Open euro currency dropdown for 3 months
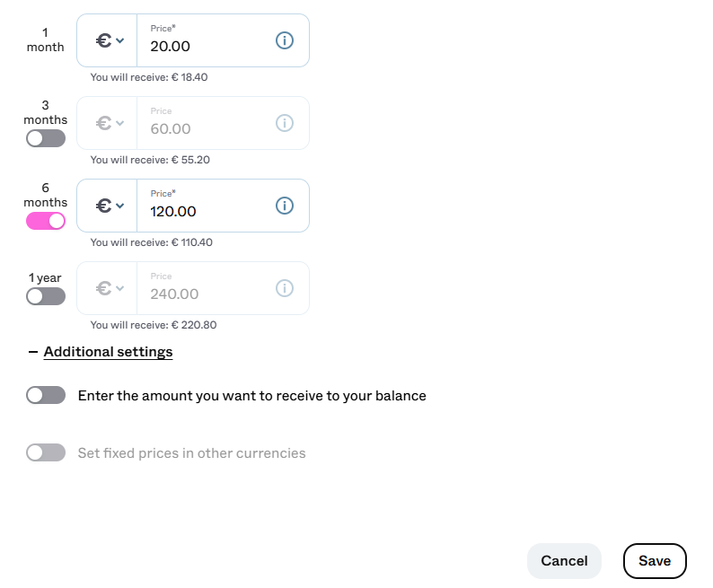Screen dimensions: 713x588 (110, 123)
